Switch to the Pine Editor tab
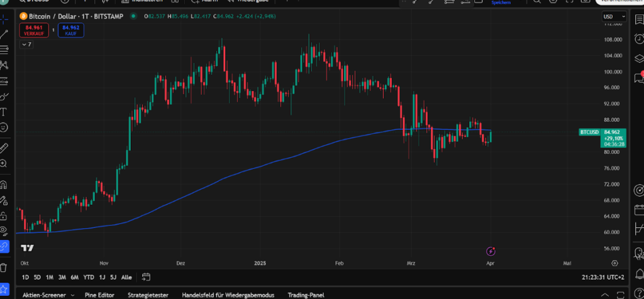 [x=99, y=295]
